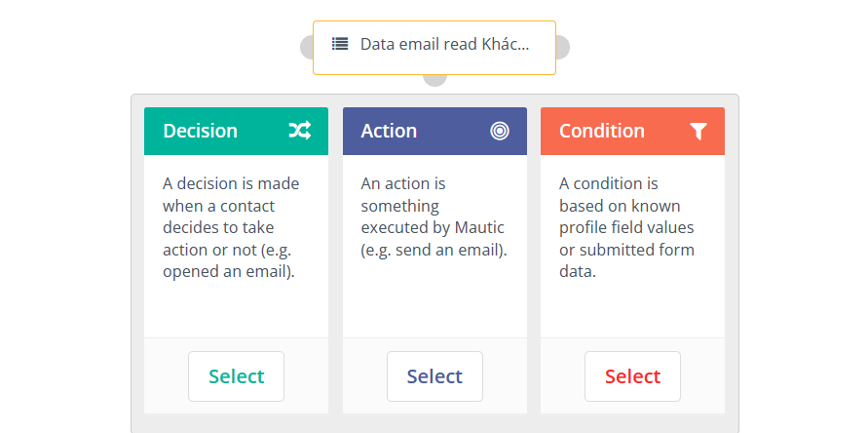868x433 pixels.
Task: Click the Decision description text
Action: point(231,227)
